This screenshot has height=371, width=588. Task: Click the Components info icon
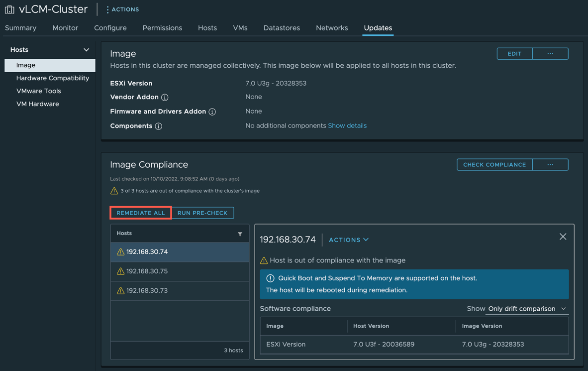click(159, 126)
